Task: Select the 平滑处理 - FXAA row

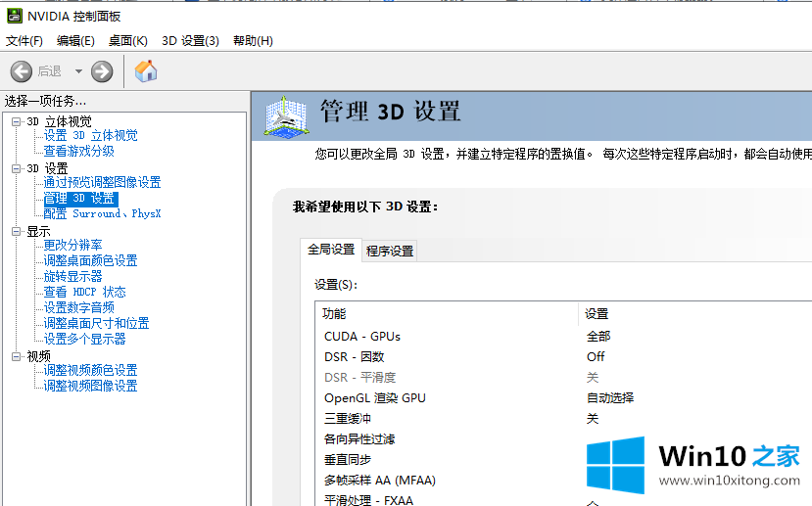Action: click(x=563, y=500)
